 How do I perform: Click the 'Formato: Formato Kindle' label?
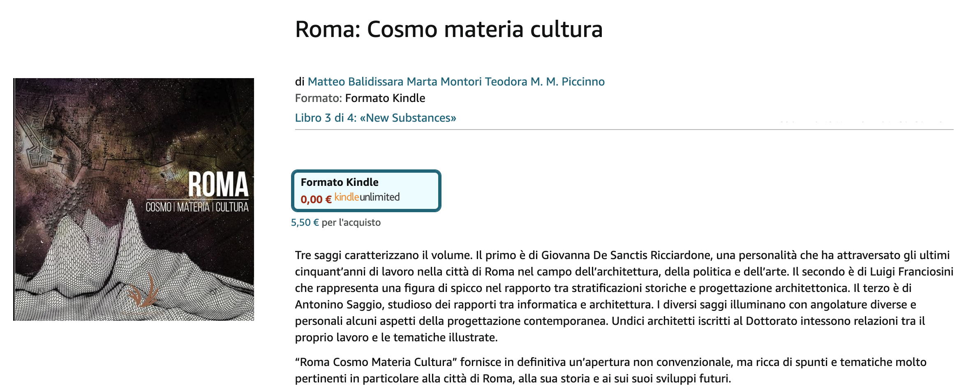point(360,98)
